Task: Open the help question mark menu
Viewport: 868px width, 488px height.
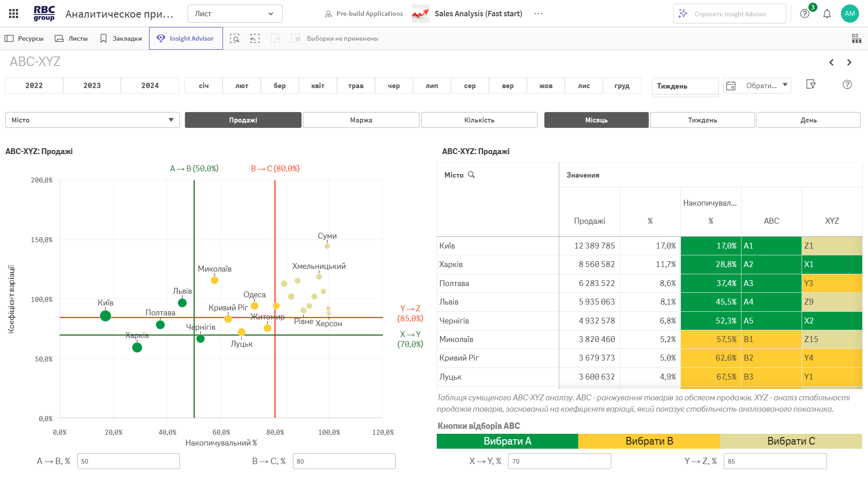Action: (x=805, y=14)
